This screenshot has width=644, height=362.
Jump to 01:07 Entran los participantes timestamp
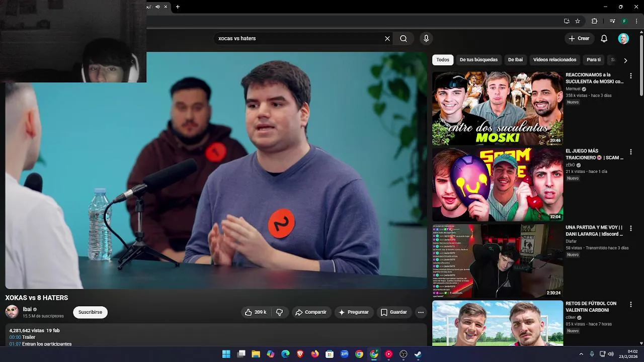coord(15,344)
